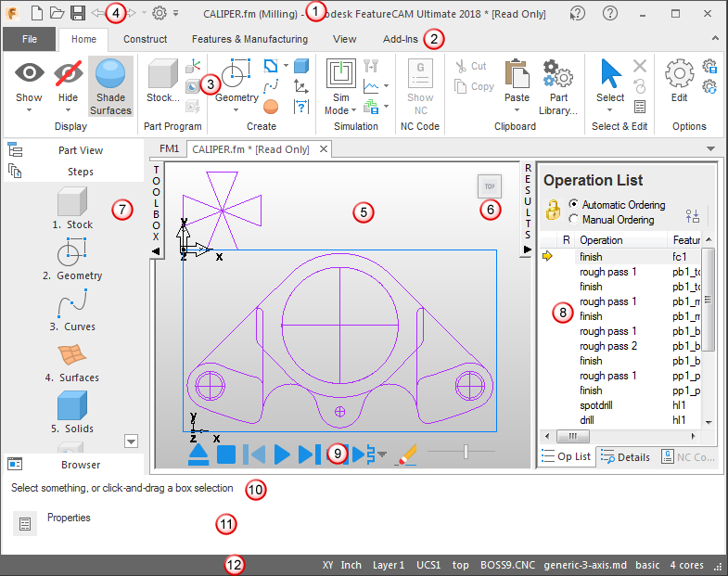The height and width of the screenshot is (576, 728).
Task: Expand more Steps with down arrow
Action: pyautogui.click(x=132, y=442)
